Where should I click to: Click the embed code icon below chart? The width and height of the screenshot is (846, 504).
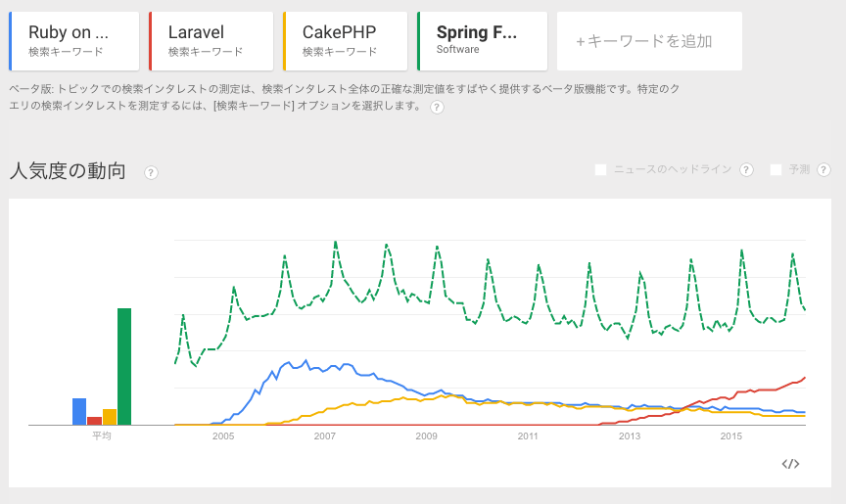tap(791, 463)
